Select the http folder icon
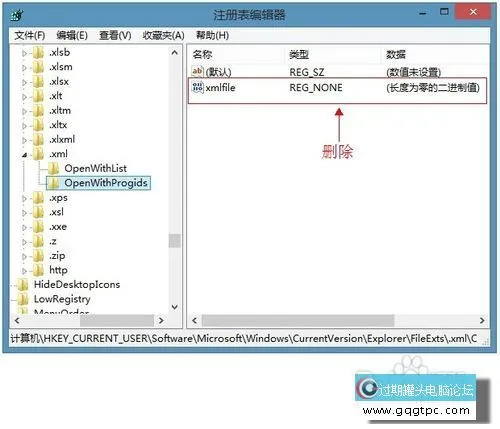Screen dimensions: 500x429 (x=38, y=270)
